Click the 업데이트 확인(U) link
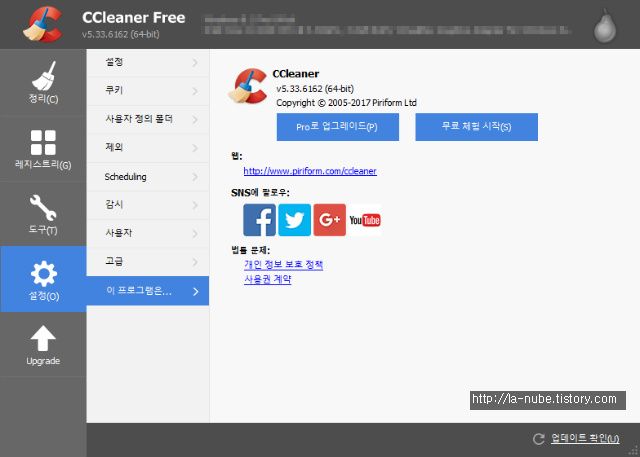640x457 pixels. coord(585,439)
